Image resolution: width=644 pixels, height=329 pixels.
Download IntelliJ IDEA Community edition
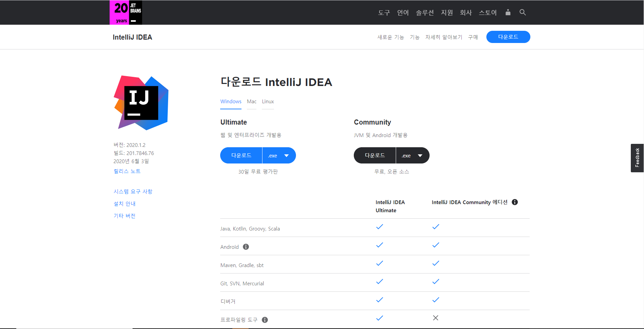tap(375, 155)
